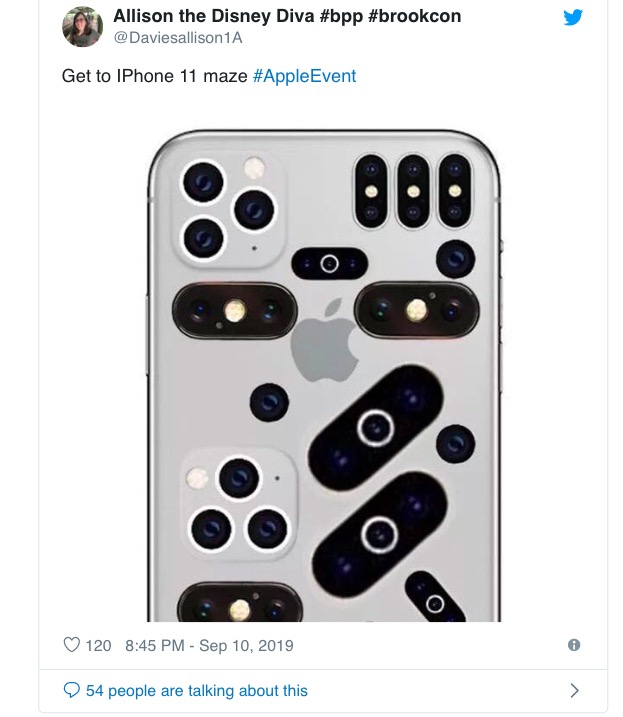Expand the conversation with the right chevron

pyautogui.click(x=574, y=690)
